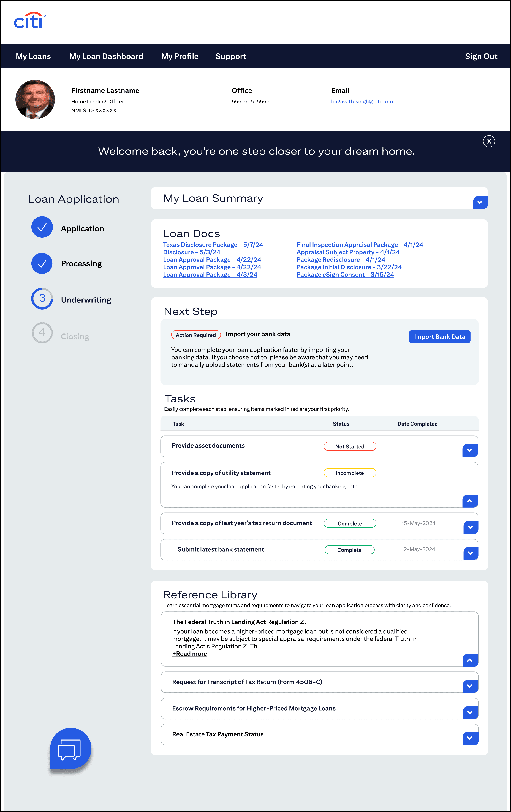Collapse the Truth in Lending Act article

[470, 660]
